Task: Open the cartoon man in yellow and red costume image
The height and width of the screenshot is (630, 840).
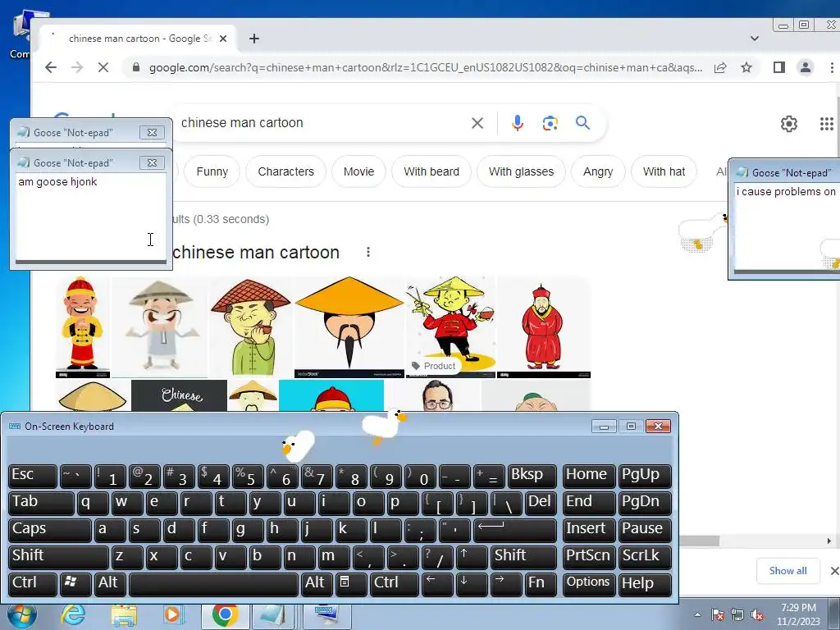Action: [x=83, y=326]
